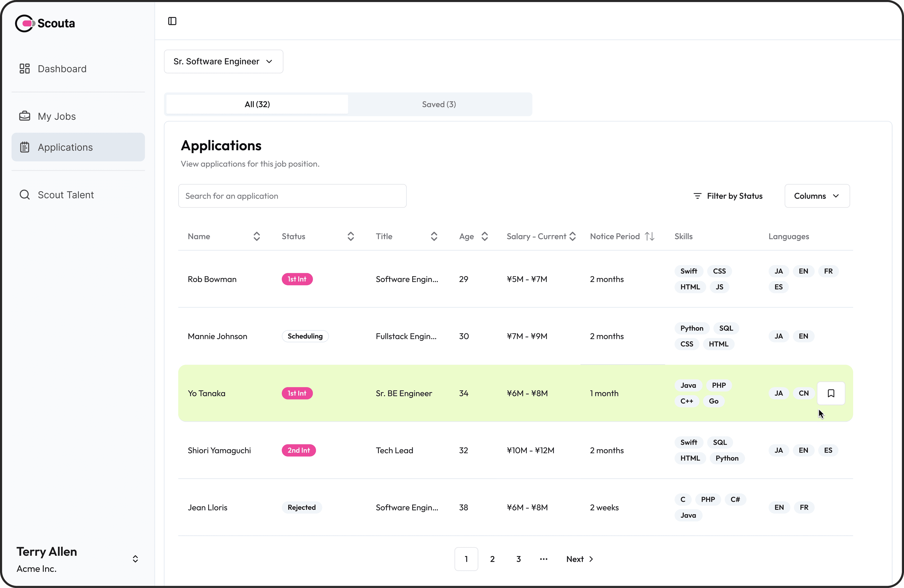Expand the Terry Allen account switcher
Screen dimensions: 904x588
[135, 559]
